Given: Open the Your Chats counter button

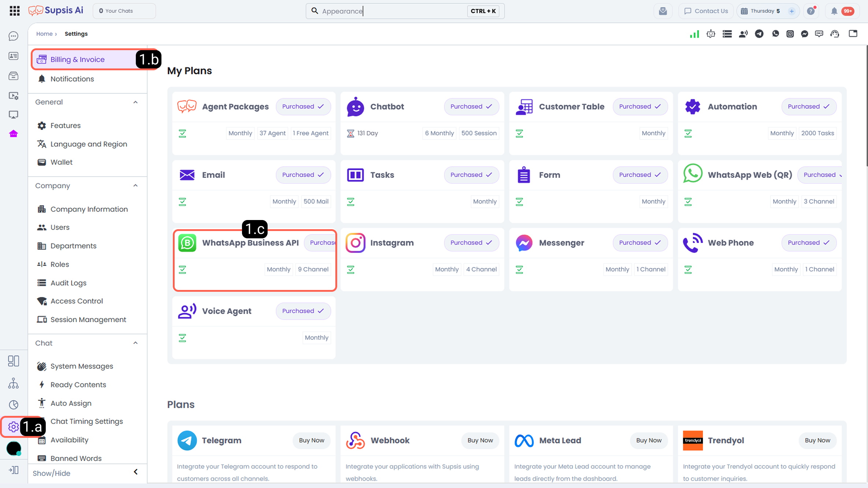Looking at the screenshot, I should pyautogui.click(x=124, y=11).
